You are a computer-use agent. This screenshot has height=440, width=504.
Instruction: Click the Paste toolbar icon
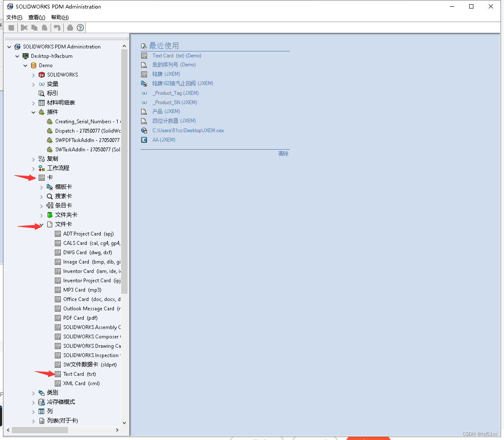45,28
